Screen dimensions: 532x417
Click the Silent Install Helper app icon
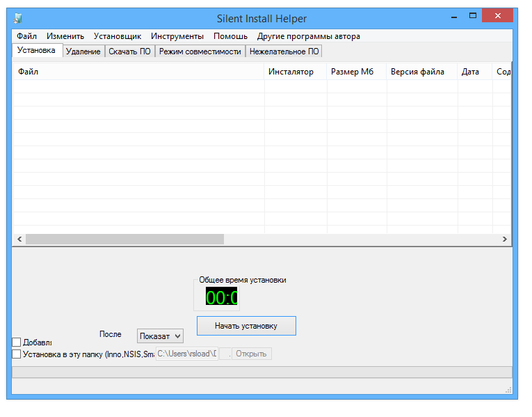coord(17,18)
